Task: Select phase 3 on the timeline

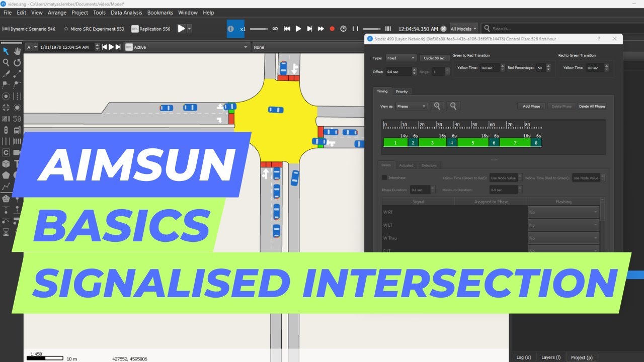Action: click(x=432, y=143)
